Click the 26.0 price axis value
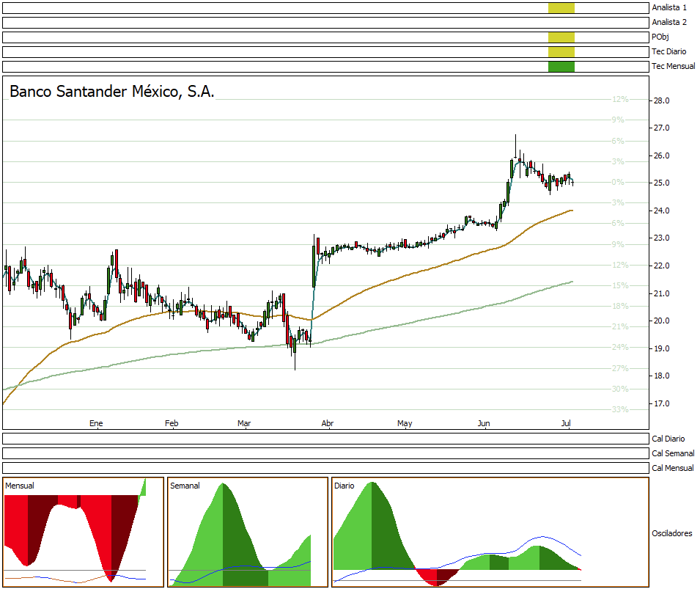This screenshot has width=700, height=589. [662, 156]
